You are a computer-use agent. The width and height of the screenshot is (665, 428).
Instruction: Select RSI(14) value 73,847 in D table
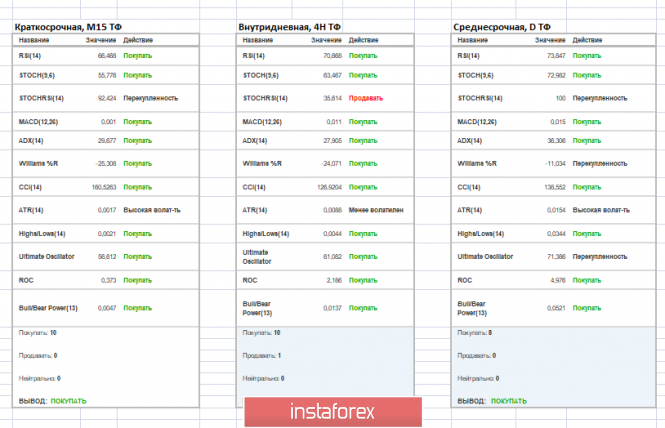[x=556, y=56]
